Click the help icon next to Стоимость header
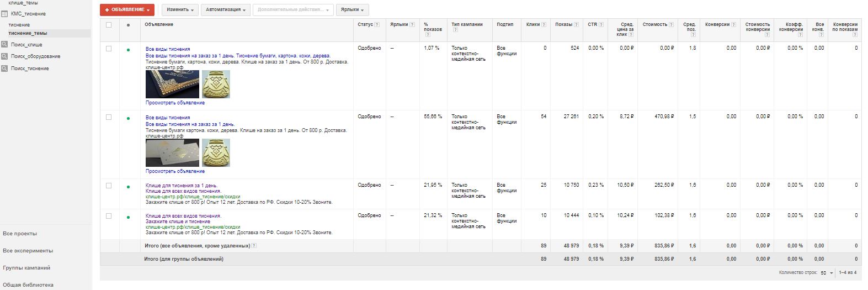The width and height of the screenshot is (868, 290). [672, 24]
